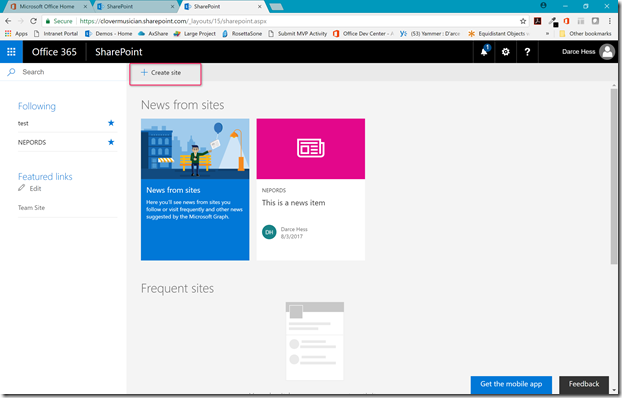Open 'This is a news item' headline
This screenshot has width=622, height=398.
(294, 203)
